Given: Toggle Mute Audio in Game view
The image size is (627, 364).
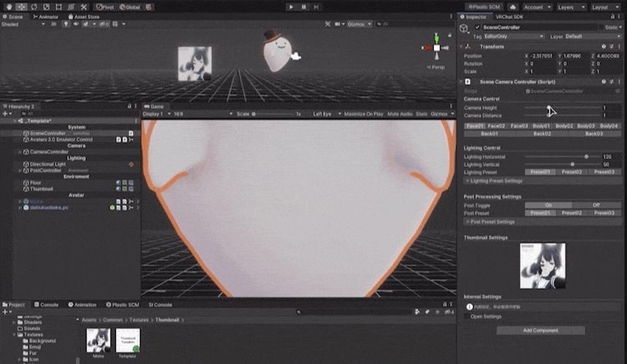Looking at the screenshot, I should (x=400, y=114).
